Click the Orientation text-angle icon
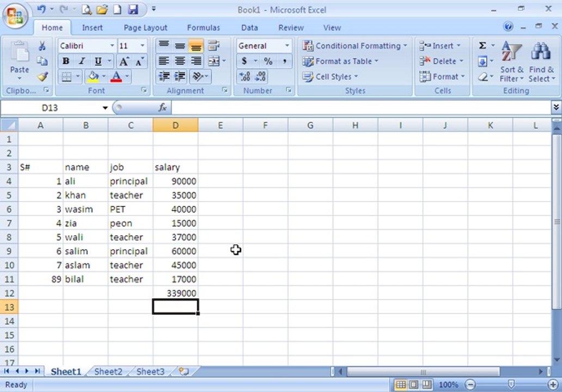The width and height of the screenshot is (562, 392). [x=198, y=76]
